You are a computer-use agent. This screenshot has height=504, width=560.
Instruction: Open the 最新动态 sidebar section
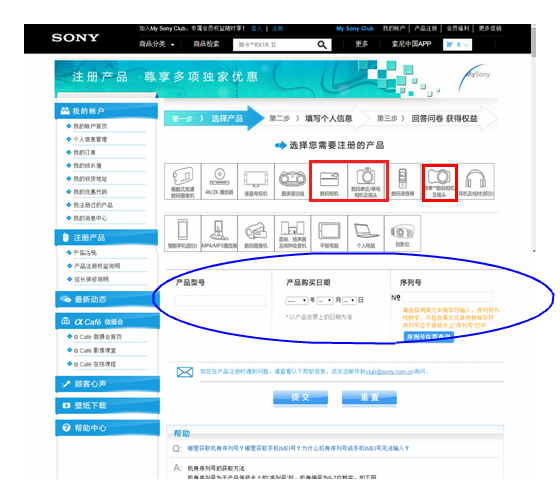107,299
